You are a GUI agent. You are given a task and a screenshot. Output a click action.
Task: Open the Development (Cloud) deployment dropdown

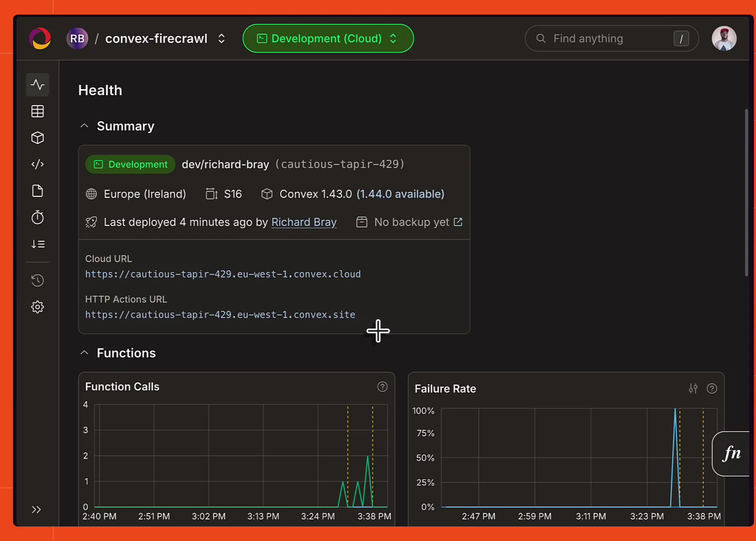coord(328,39)
